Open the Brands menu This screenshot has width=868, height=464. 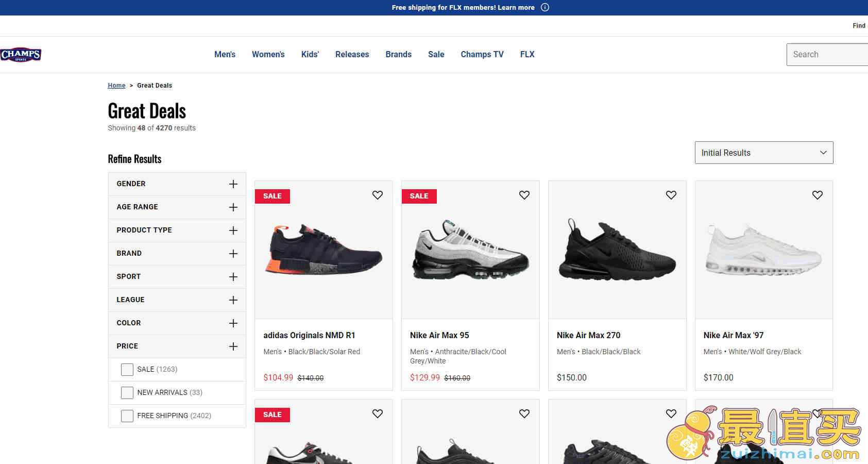398,54
